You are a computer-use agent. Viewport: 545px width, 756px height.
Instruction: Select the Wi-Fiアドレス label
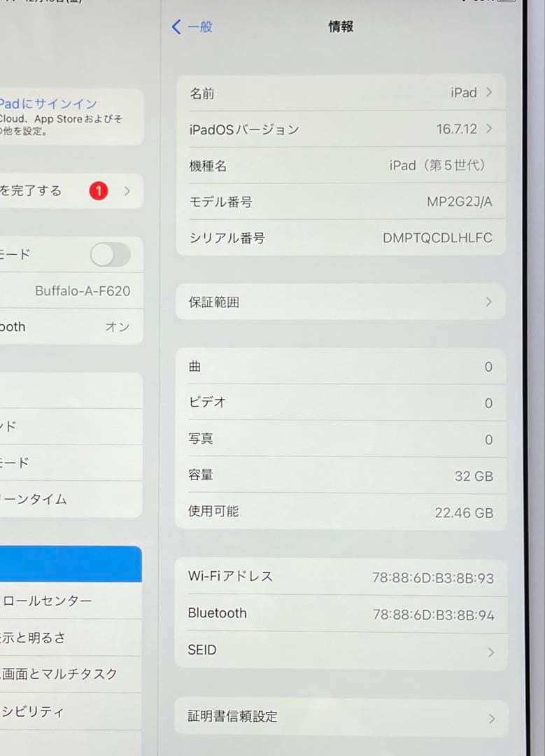230,576
